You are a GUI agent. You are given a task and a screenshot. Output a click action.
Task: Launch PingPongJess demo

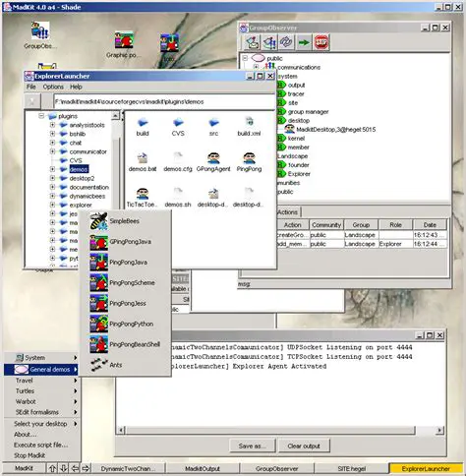(x=125, y=303)
